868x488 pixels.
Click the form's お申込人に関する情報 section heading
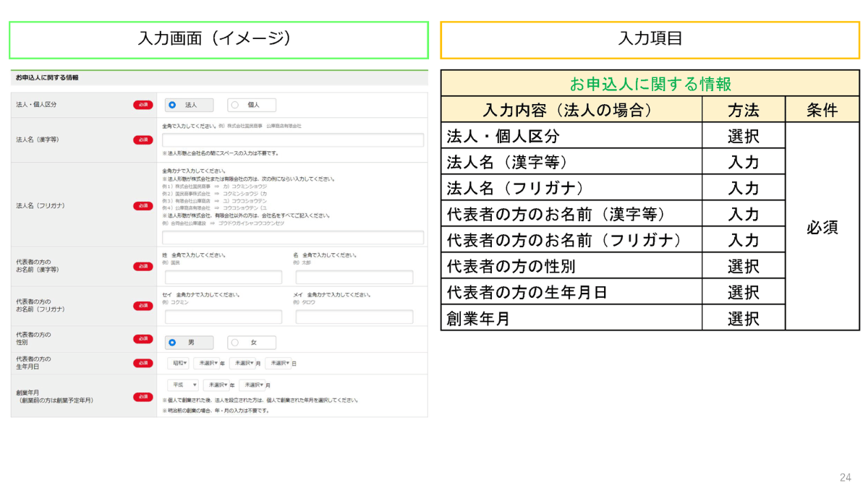click(47, 77)
